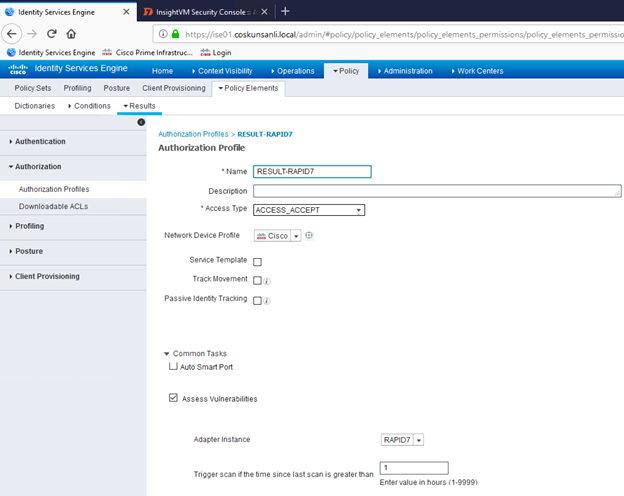Close the InsightVM Security Console tab
Screen dimensions: 624x496
[264, 12]
